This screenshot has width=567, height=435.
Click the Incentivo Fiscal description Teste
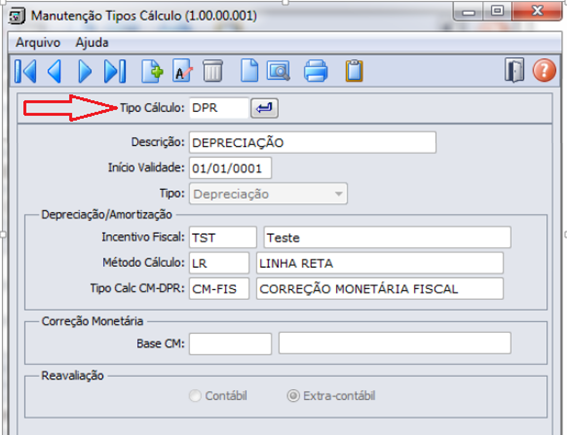tap(387, 238)
